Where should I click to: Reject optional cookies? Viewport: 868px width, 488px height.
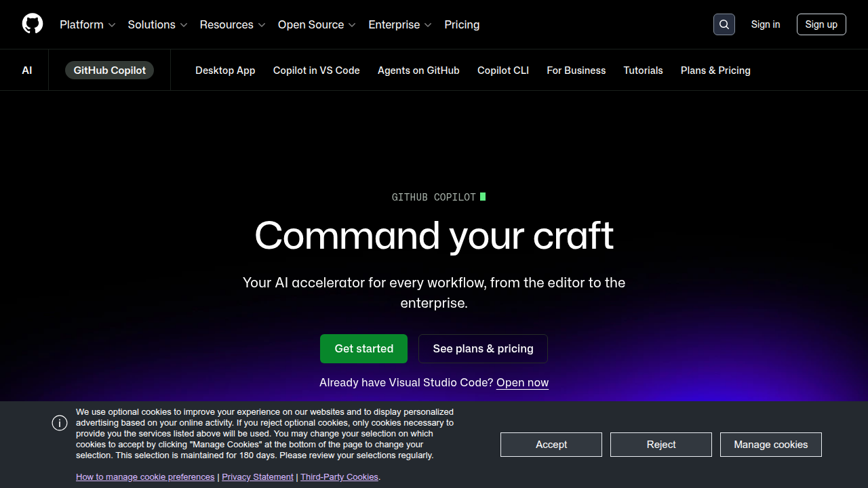pos(661,445)
